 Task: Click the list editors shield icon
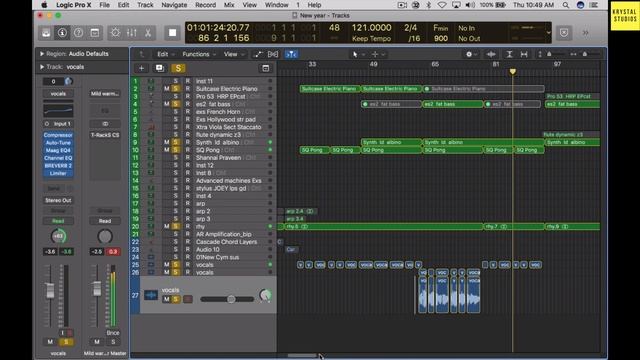[x=564, y=33]
